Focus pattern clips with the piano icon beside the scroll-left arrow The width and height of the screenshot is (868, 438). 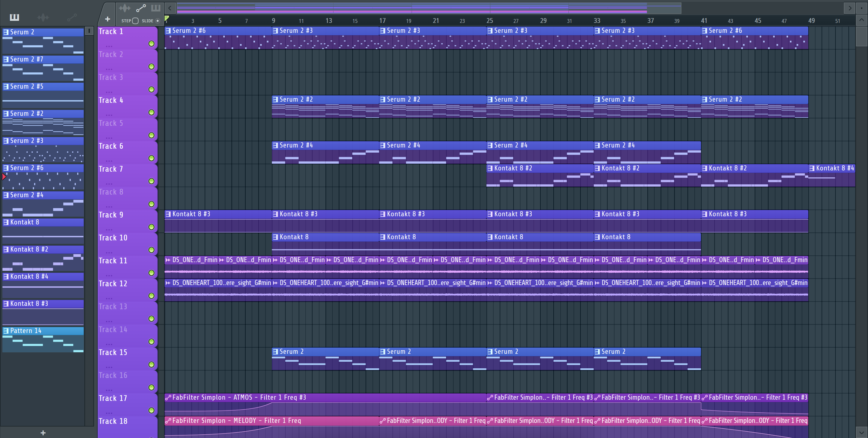pyautogui.click(x=156, y=8)
